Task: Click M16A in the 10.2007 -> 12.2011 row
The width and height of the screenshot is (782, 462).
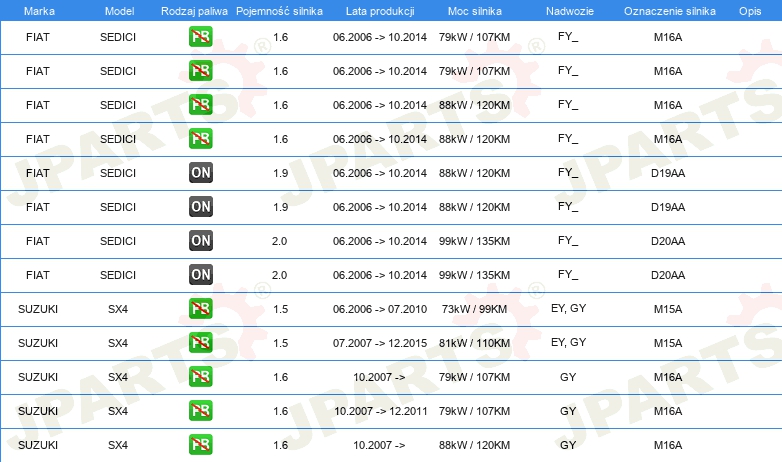Action: [668, 411]
